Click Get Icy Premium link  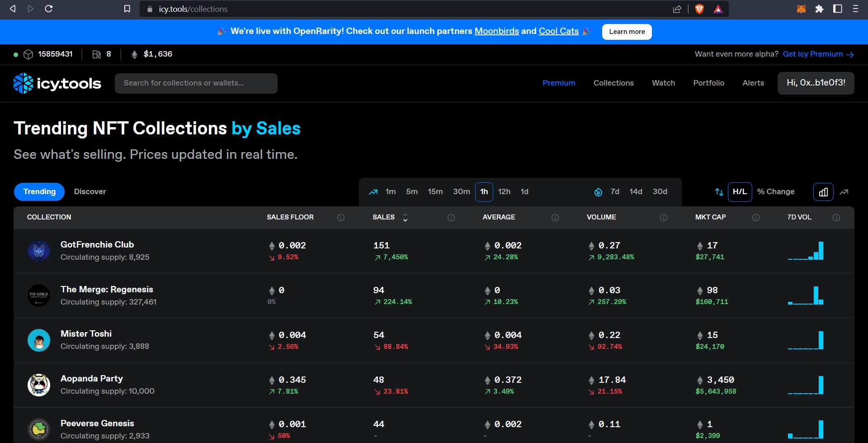click(x=818, y=54)
